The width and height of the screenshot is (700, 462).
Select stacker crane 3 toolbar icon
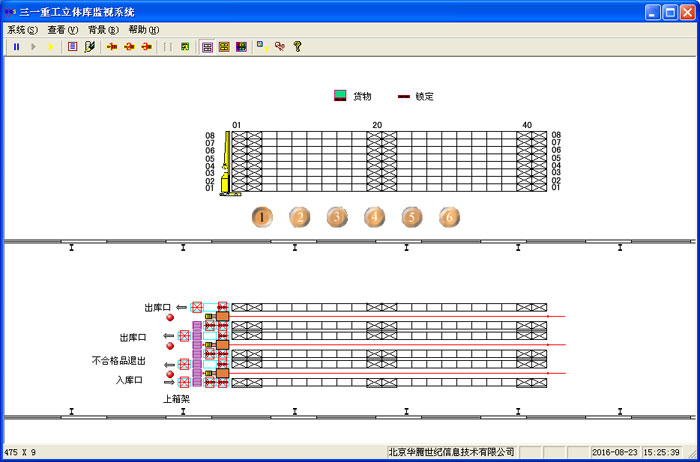click(146, 46)
